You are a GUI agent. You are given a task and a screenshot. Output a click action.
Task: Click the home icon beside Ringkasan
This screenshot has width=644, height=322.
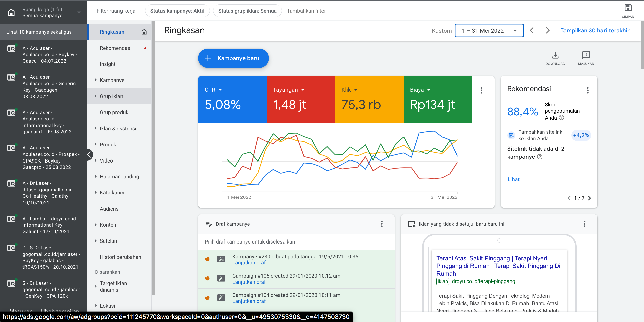144,32
